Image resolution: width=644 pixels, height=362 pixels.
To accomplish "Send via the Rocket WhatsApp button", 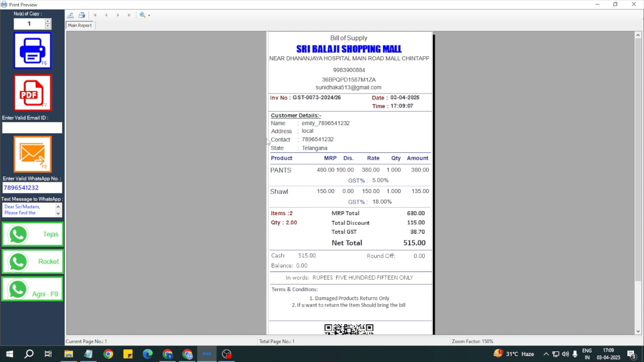I will coord(33,261).
